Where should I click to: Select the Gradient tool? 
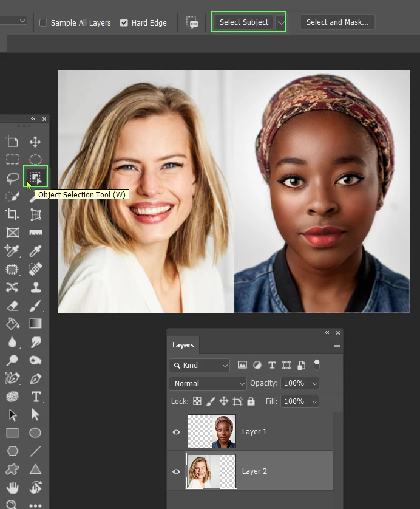pos(35,323)
